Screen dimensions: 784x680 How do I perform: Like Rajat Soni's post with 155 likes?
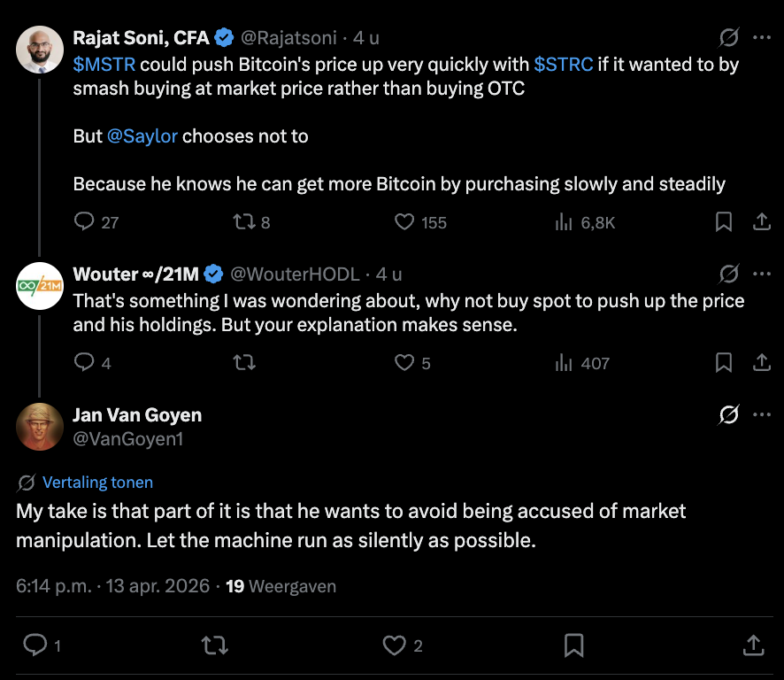pyautogui.click(x=404, y=222)
